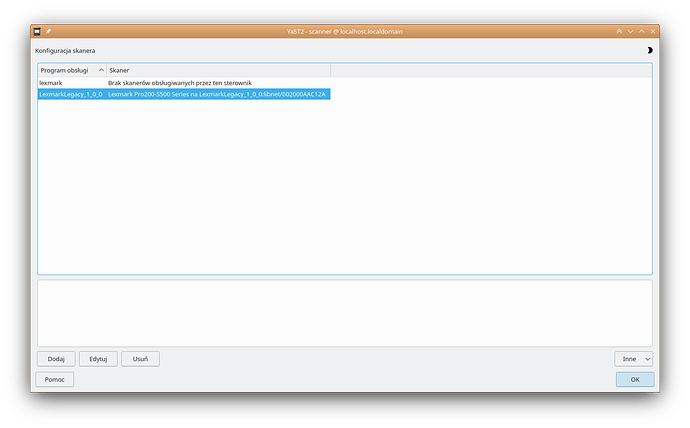Image resolution: width=690 pixels, height=428 pixels.
Task: Click the keep-above arrow in title bar
Action: click(x=619, y=32)
